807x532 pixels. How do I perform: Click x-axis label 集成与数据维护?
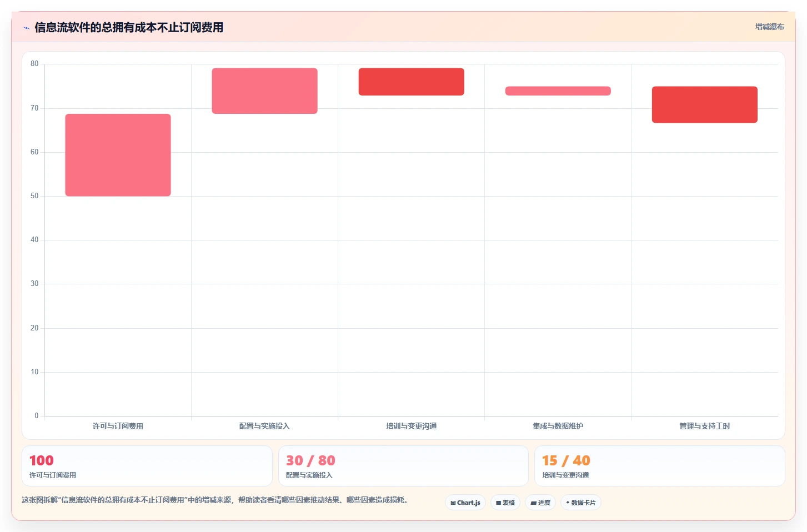click(x=558, y=426)
